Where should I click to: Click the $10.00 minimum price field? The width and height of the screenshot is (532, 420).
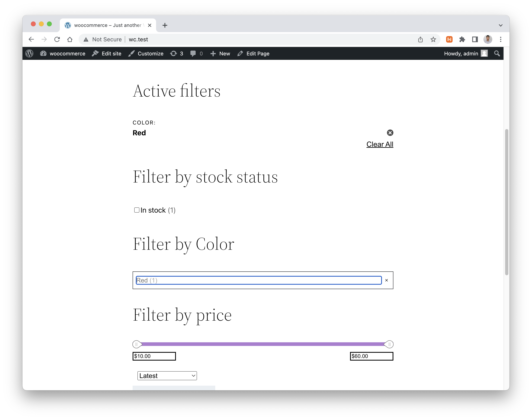click(x=154, y=356)
